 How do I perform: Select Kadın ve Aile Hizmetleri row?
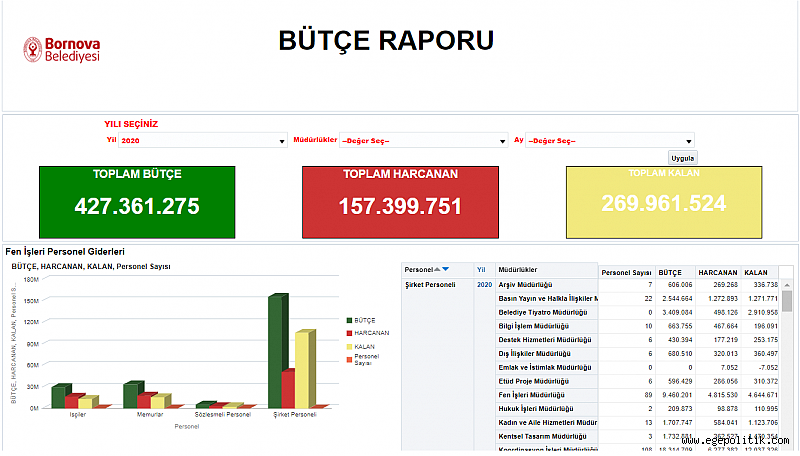click(548, 422)
